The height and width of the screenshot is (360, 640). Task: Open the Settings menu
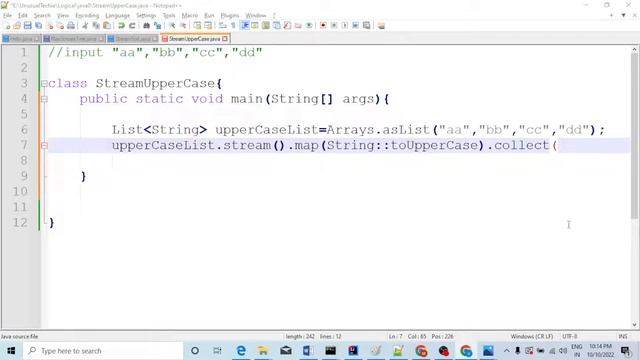pyautogui.click(x=146, y=16)
